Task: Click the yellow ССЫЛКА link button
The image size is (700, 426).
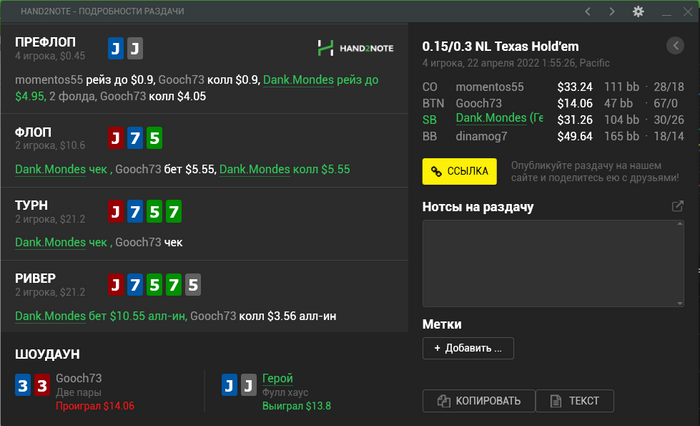Action: click(459, 171)
